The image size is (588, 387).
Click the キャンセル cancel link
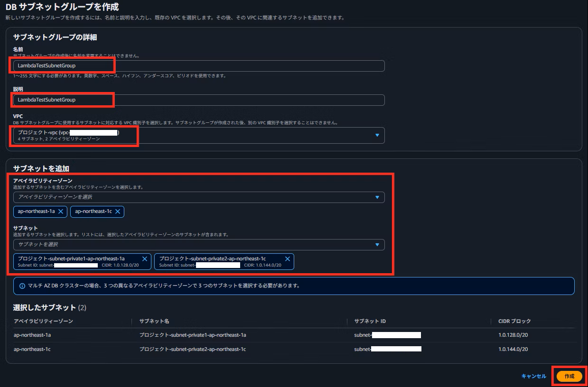click(534, 376)
